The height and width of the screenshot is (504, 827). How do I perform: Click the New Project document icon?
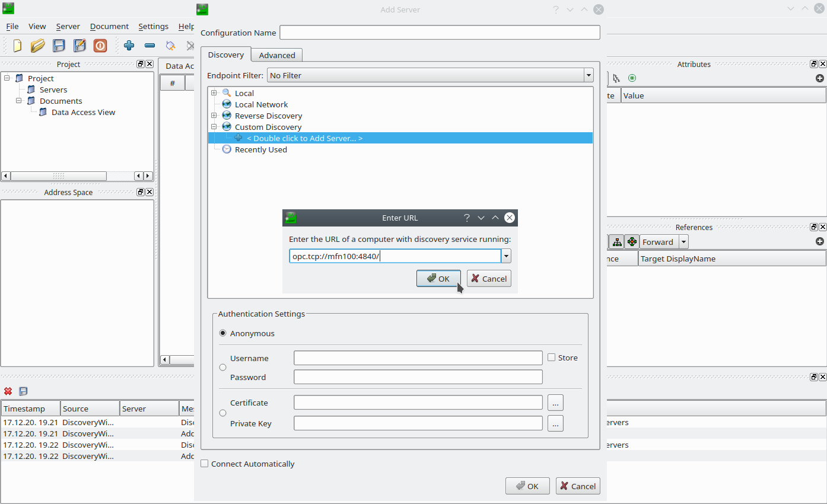click(17, 46)
